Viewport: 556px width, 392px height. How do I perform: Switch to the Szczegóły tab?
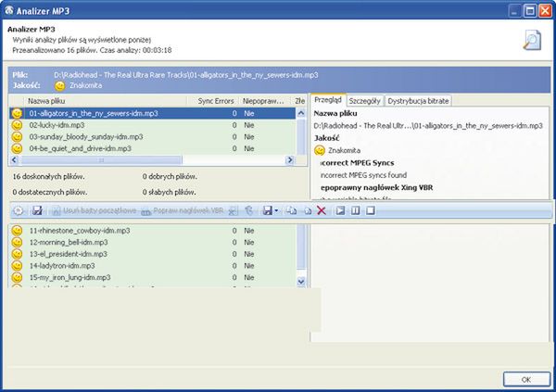click(x=365, y=99)
